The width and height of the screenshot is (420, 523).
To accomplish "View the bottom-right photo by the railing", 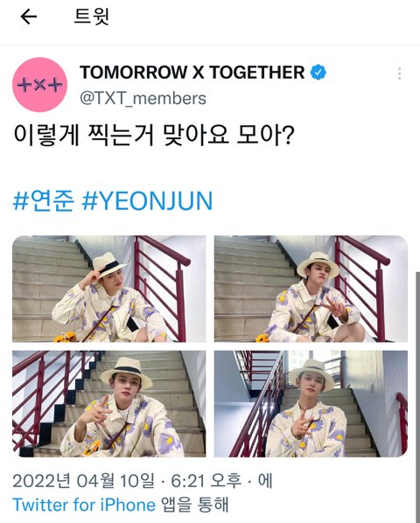I will pos(311,403).
